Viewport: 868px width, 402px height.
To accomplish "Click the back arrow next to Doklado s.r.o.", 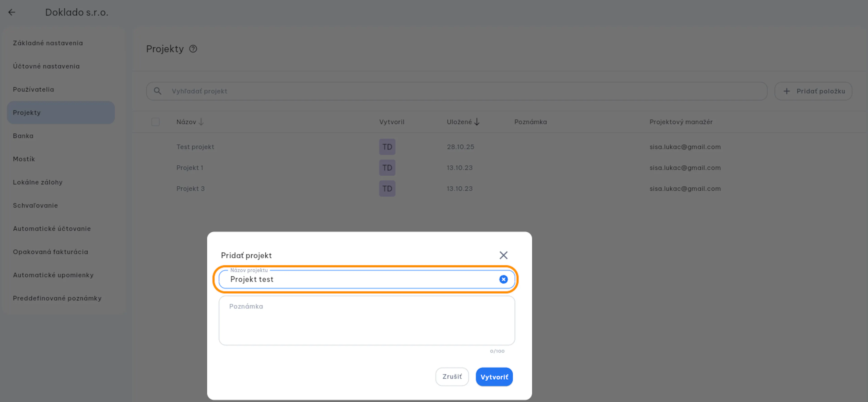I will click(x=12, y=12).
